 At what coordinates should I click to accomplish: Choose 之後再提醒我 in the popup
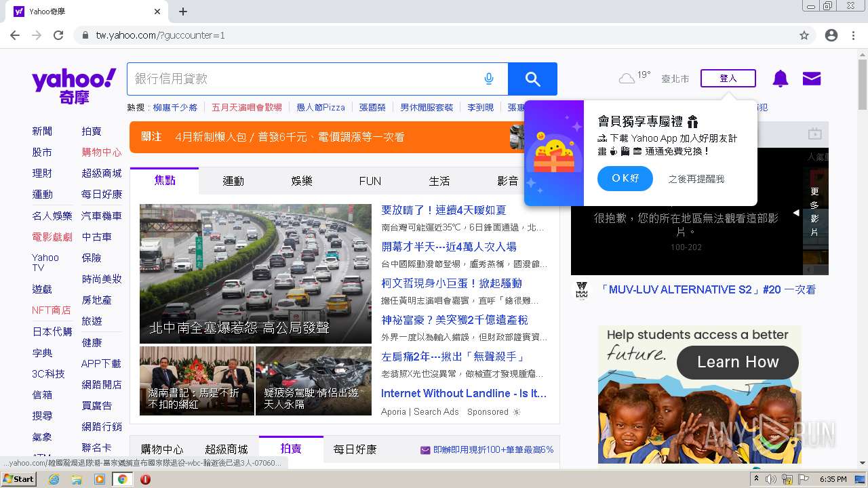pyautogui.click(x=696, y=179)
